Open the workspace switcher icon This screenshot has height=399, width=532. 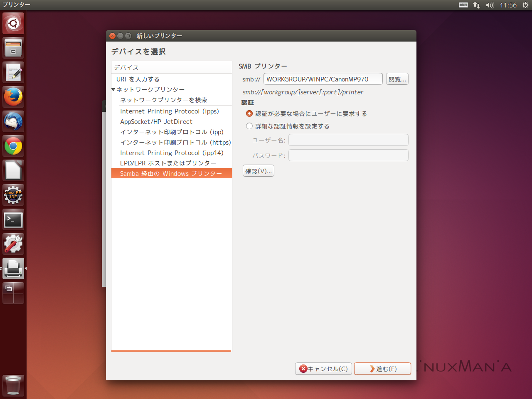[x=13, y=293]
